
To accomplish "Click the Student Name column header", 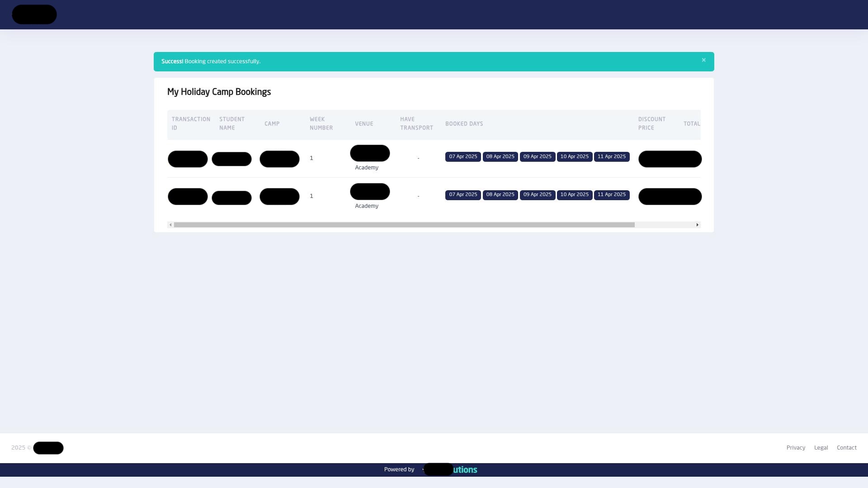I will tap(232, 124).
